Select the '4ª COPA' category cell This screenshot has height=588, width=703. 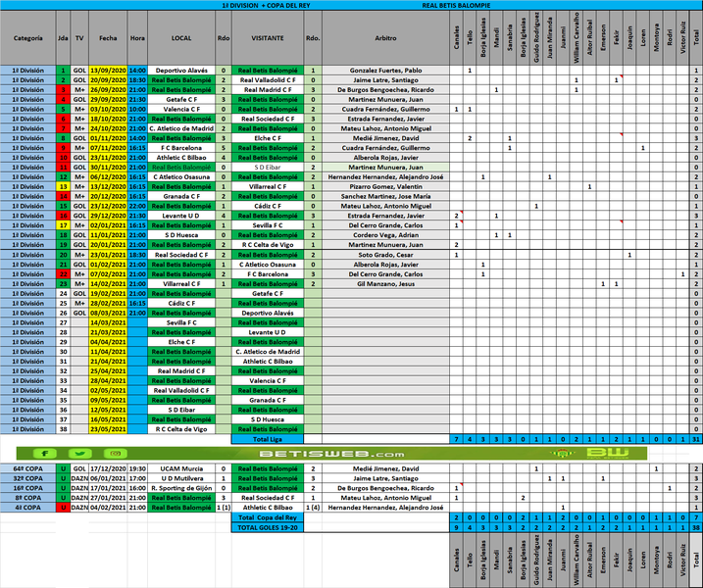[x=27, y=508]
